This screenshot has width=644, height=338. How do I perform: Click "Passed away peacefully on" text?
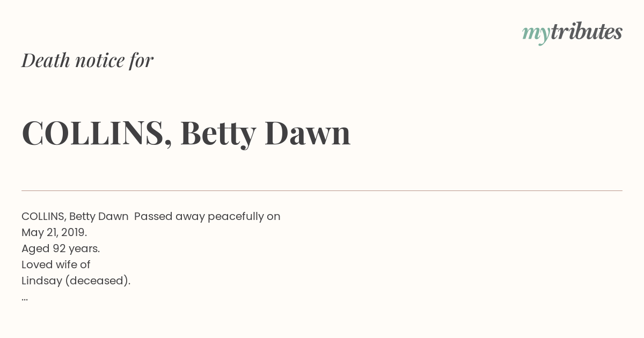[x=207, y=216]
